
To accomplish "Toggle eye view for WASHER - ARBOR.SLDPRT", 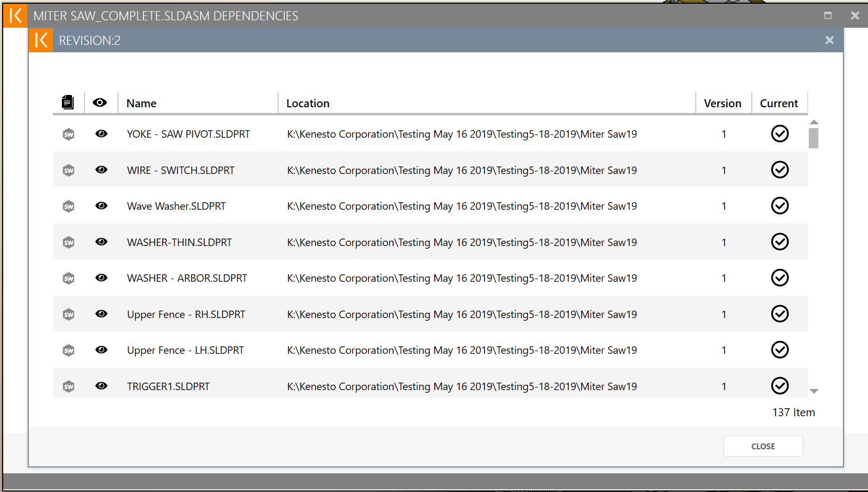I will tap(101, 277).
